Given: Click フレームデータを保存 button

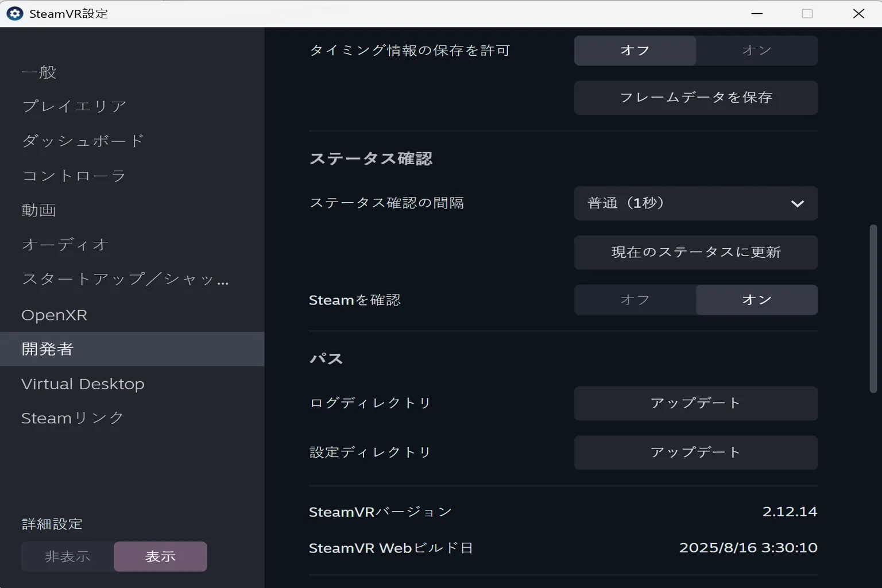Looking at the screenshot, I should pyautogui.click(x=696, y=98).
